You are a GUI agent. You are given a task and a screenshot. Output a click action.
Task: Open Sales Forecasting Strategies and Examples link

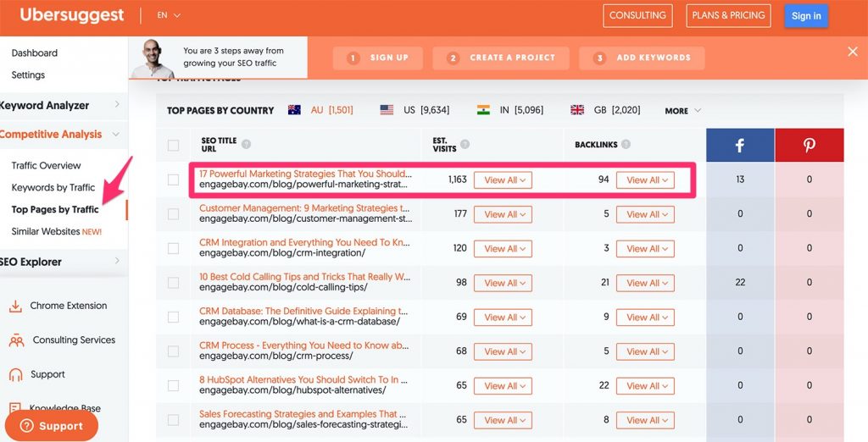tap(303, 414)
